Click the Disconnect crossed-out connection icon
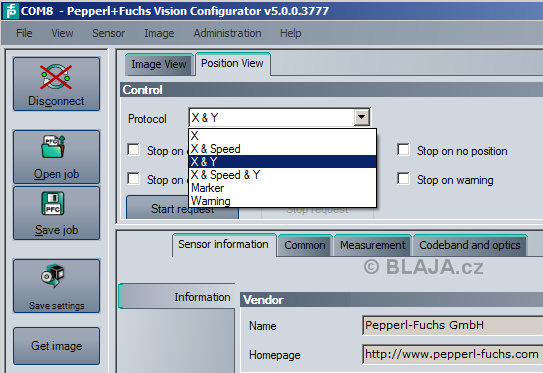This screenshot has width=543, height=373. [x=56, y=77]
